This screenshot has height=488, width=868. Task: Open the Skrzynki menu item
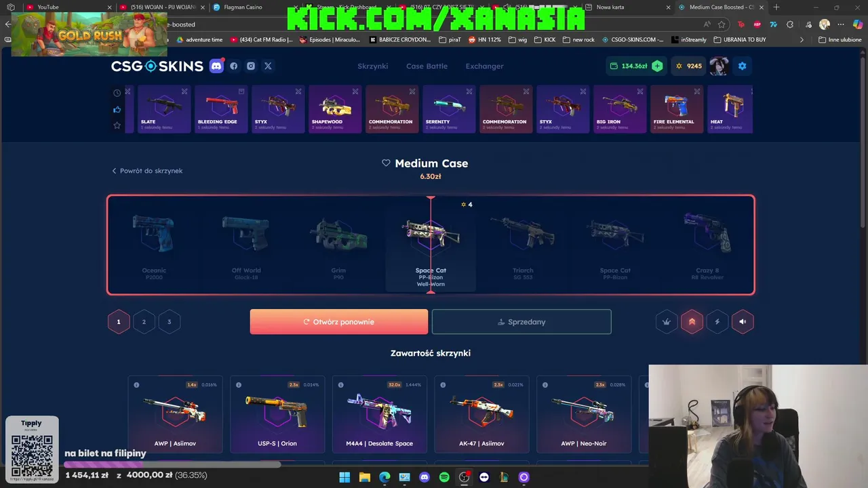(372, 66)
